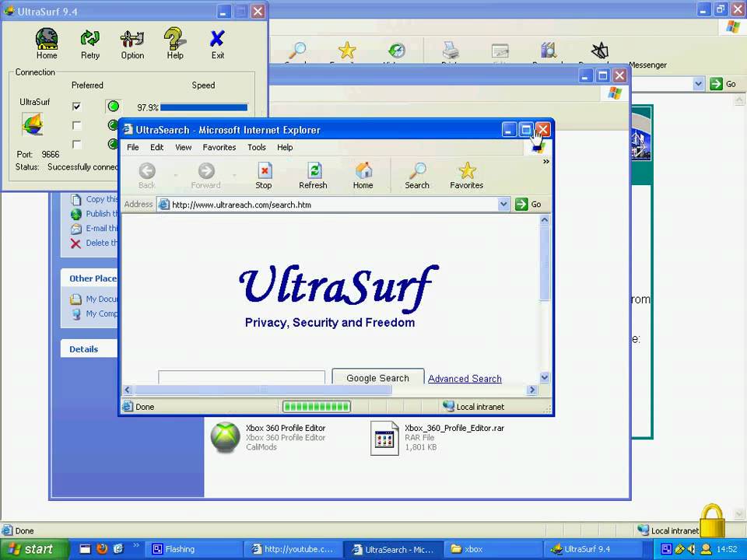
Task: Click scroll-right arrow in UltraSearch page
Action: coord(532,390)
